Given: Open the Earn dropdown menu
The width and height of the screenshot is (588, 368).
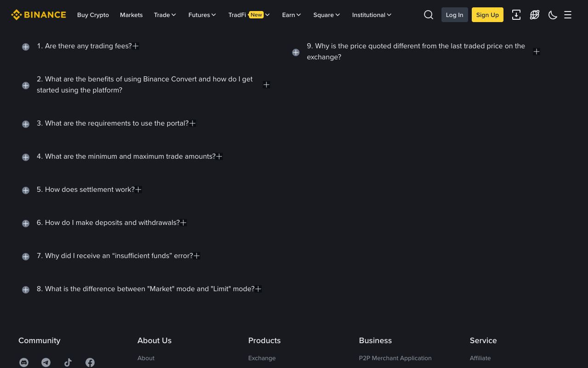Looking at the screenshot, I should [x=292, y=15].
